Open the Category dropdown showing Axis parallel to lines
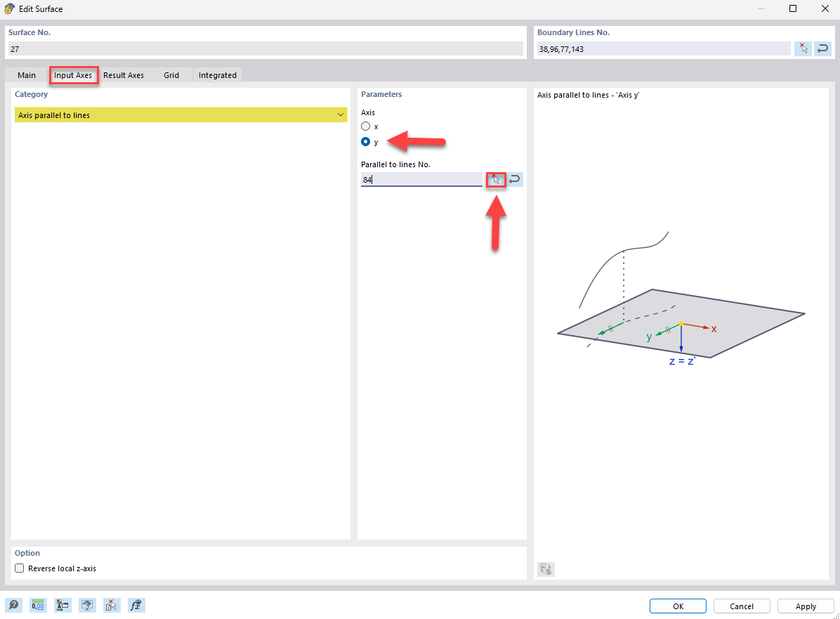Image resolution: width=840 pixels, height=619 pixels. click(340, 114)
